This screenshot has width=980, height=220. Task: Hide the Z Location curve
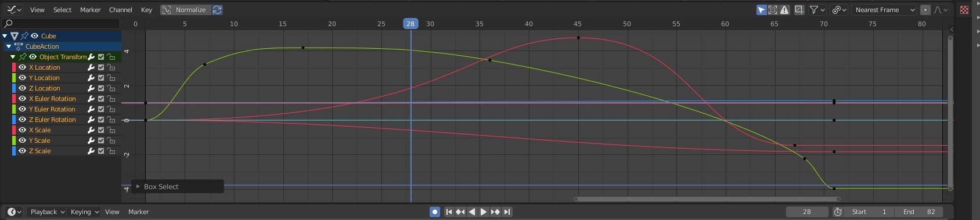[x=23, y=88]
